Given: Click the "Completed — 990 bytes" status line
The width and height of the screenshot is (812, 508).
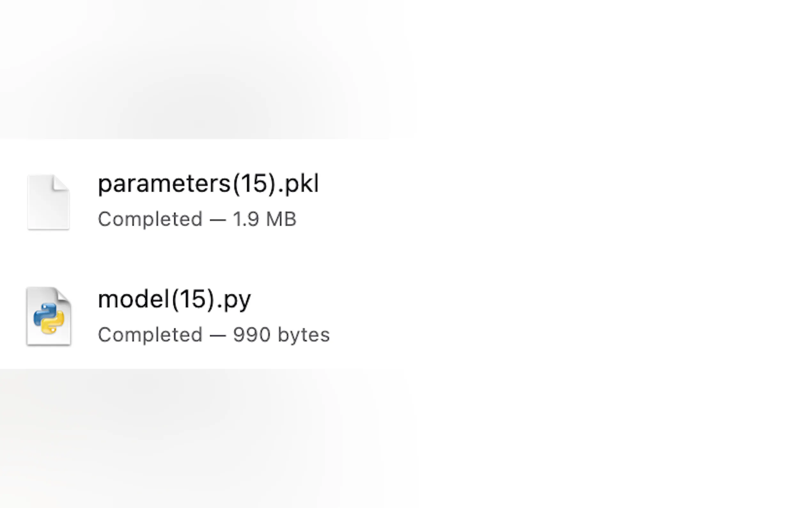Looking at the screenshot, I should click(x=214, y=335).
